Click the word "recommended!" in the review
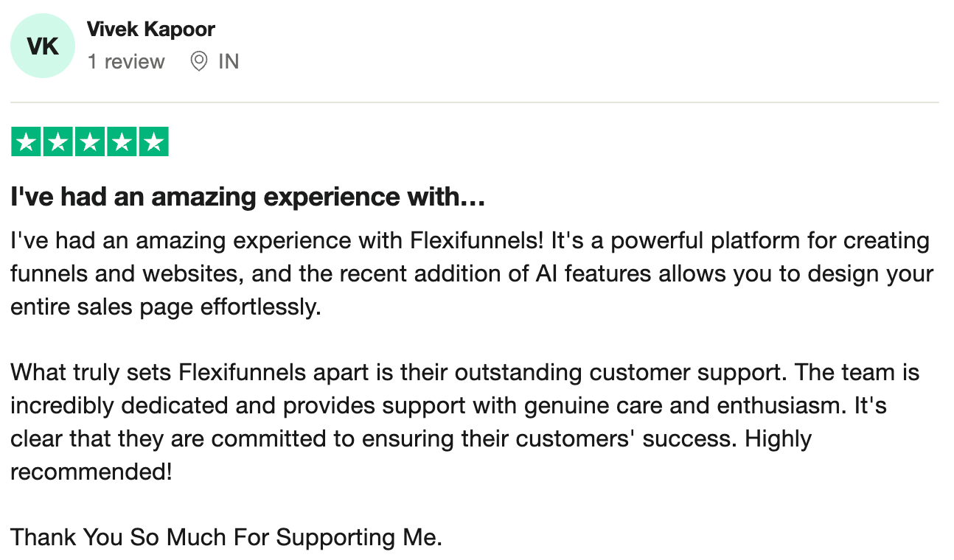This screenshot has width=954, height=560. 91,472
